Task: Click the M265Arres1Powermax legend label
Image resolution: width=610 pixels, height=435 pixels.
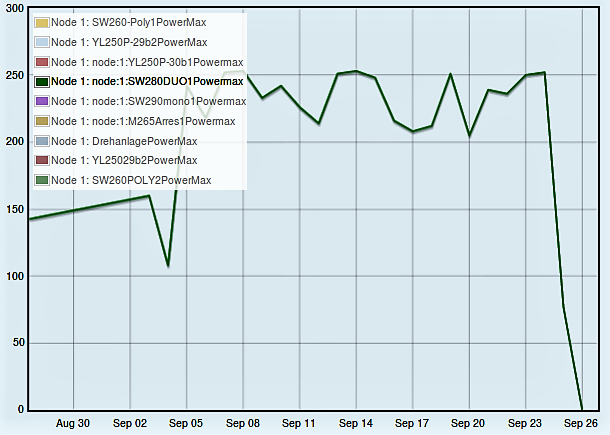Action: pyautogui.click(x=143, y=121)
